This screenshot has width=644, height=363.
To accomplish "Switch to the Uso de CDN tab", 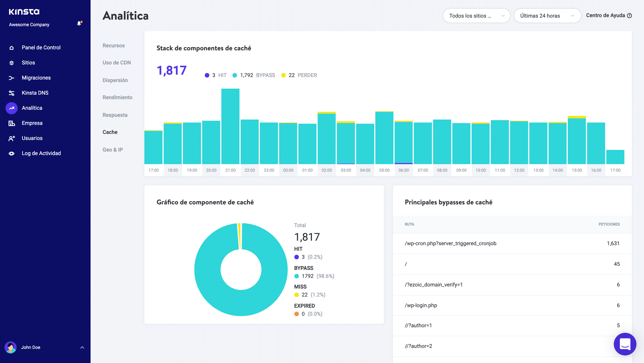I will [x=116, y=63].
